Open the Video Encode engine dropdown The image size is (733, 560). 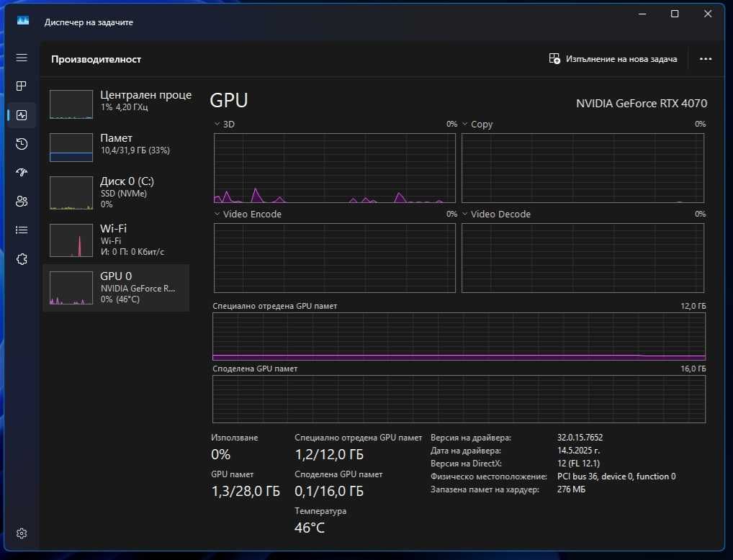coord(217,214)
